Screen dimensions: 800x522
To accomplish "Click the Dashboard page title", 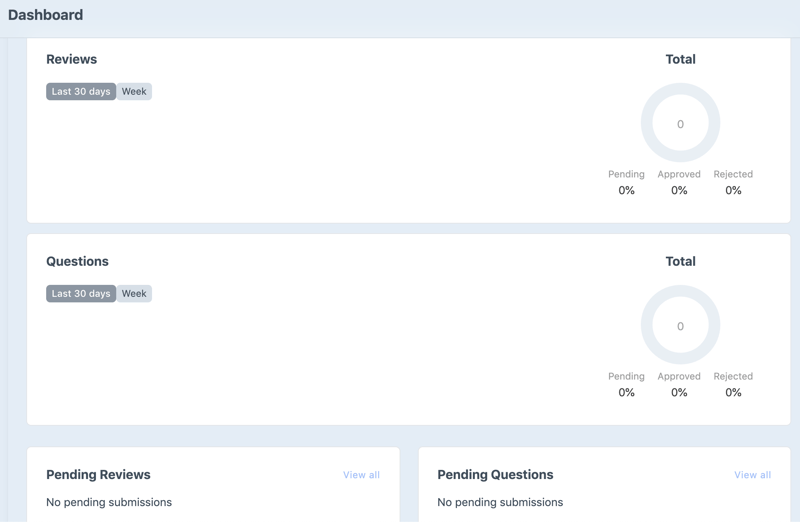I will tap(46, 15).
